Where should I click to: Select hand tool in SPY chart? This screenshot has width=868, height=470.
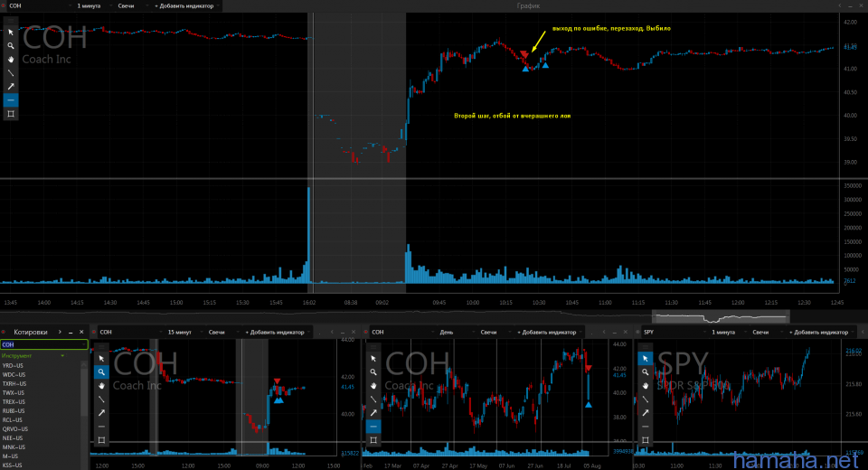click(x=645, y=386)
